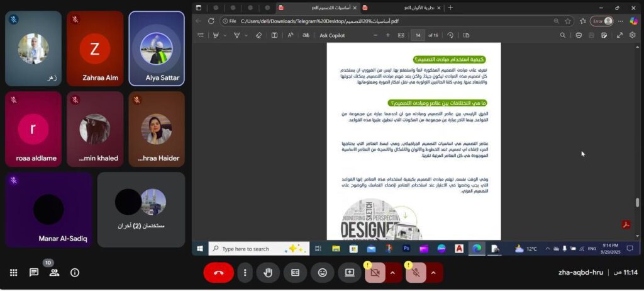Zoom in the PDF with plus icon
Image resolution: width=644 pixels, height=291 pixels.
coord(387,35)
